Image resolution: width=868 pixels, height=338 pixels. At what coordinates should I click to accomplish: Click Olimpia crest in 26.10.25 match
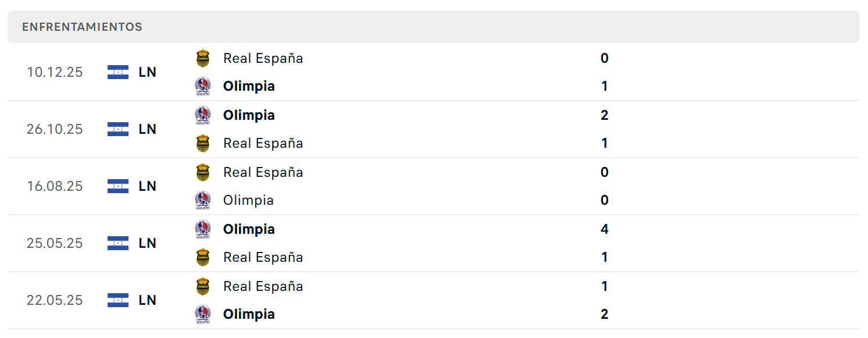click(202, 115)
